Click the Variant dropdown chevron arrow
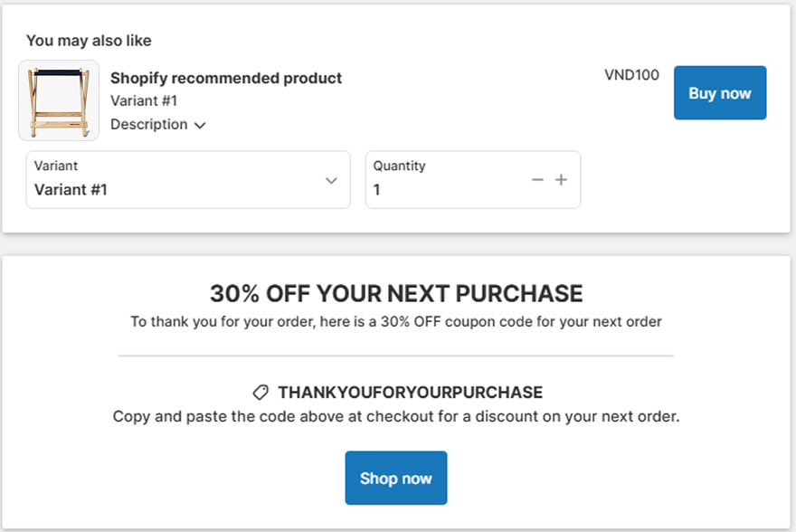The width and height of the screenshot is (796, 532). (x=331, y=180)
